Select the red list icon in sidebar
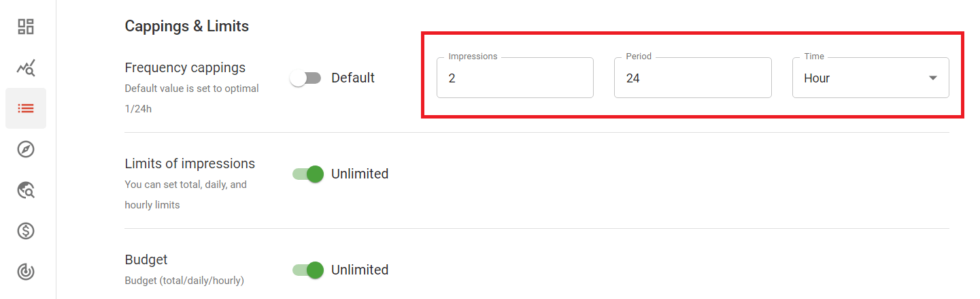 pyautogui.click(x=26, y=108)
